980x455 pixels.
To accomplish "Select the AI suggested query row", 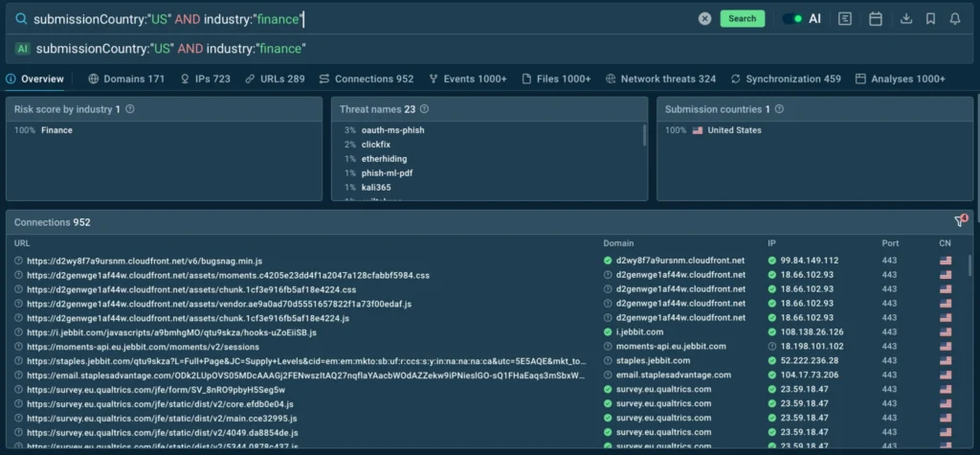I will coord(489,49).
